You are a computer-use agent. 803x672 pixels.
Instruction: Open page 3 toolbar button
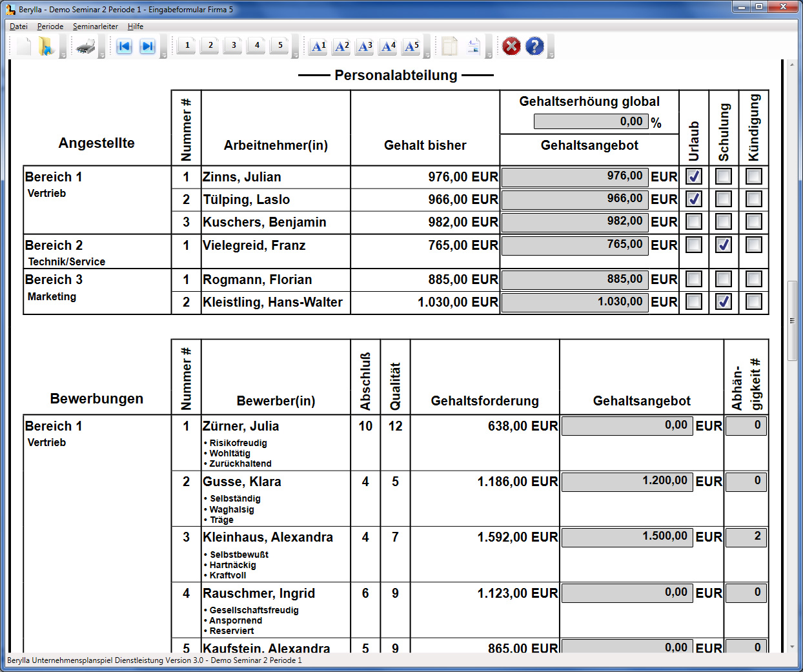pos(233,45)
